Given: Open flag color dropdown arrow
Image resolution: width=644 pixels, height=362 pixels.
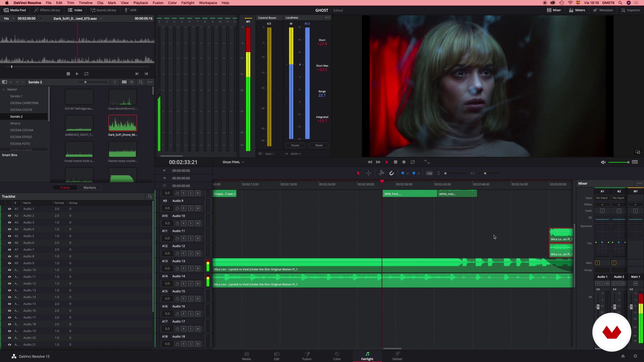Looking at the screenshot, I should [x=408, y=174].
